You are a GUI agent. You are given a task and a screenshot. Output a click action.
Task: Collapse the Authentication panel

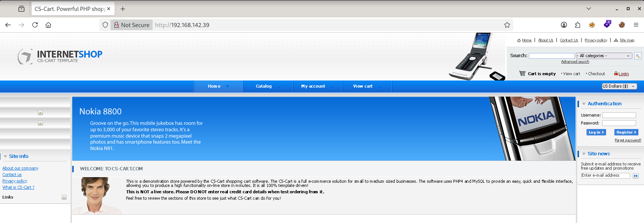[584, 104]
